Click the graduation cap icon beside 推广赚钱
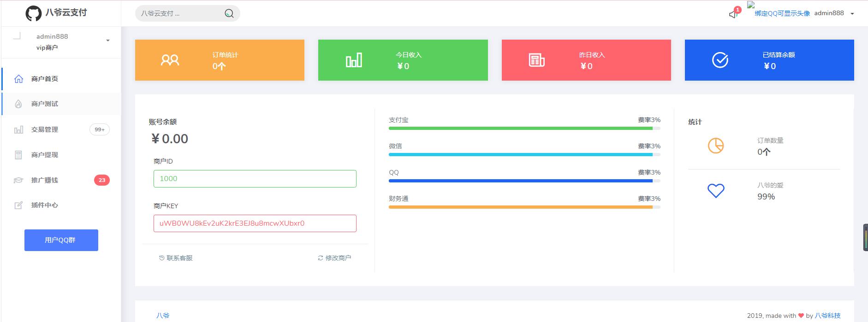 18,180
